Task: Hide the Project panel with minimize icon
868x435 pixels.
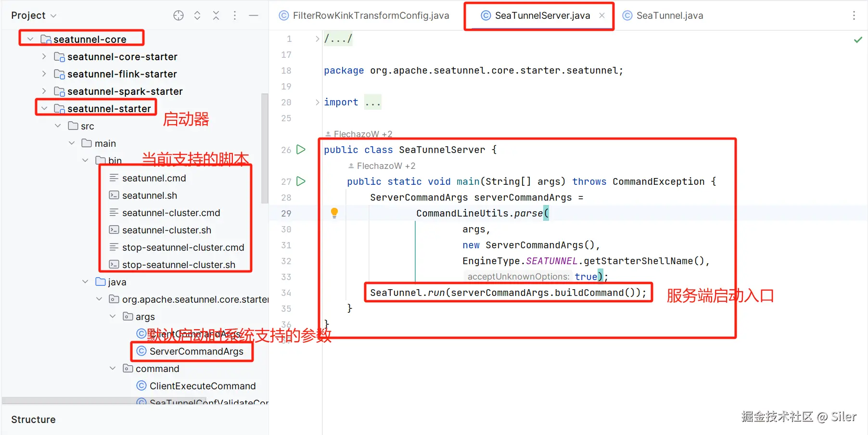Action: [254, 15]
